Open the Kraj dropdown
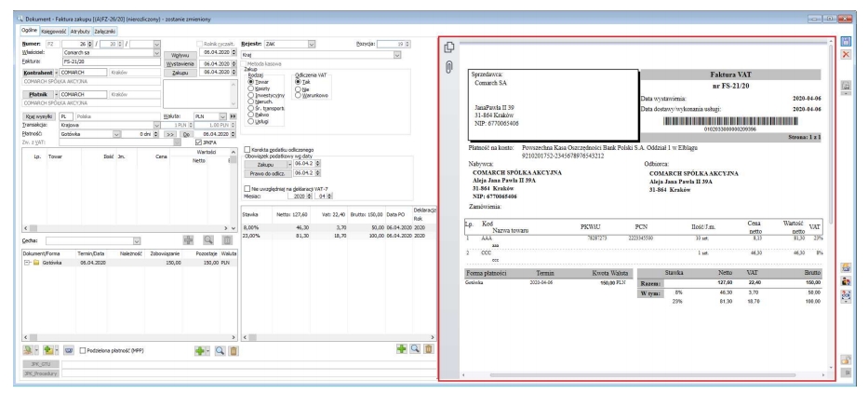Viewport: 868px width, 394px height. pyautogui.click(x=397, y=55)
